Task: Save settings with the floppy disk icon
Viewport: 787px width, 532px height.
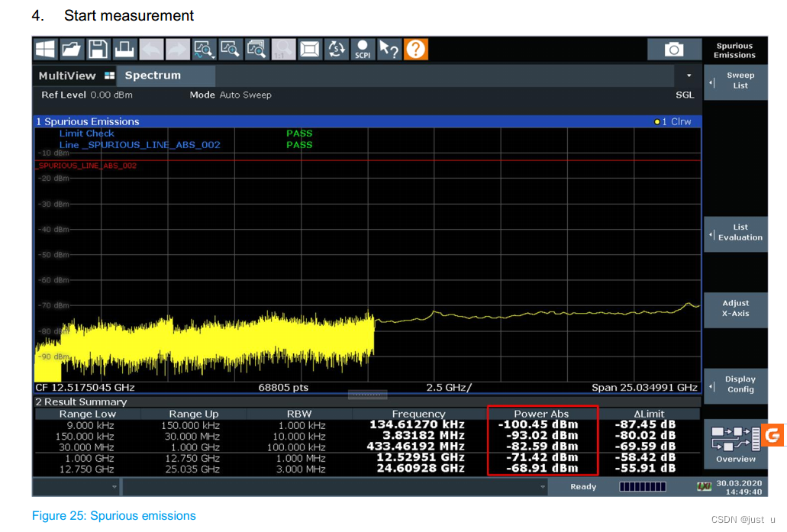Action: click(x=98, y=50)
